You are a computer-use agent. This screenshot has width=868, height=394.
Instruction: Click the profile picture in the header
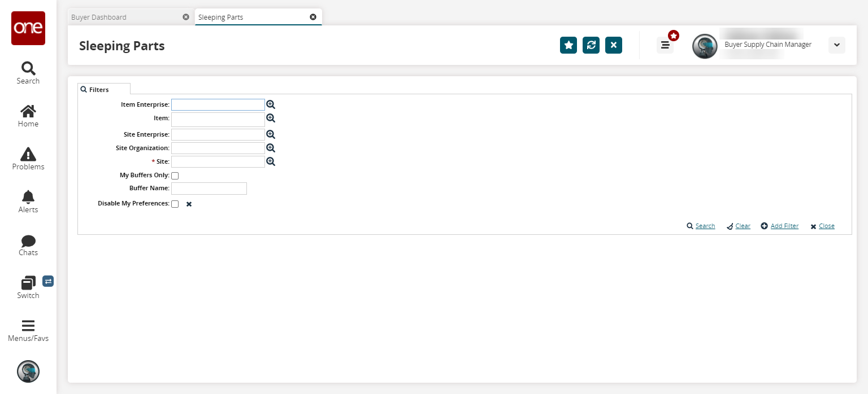tap(705, 46)
